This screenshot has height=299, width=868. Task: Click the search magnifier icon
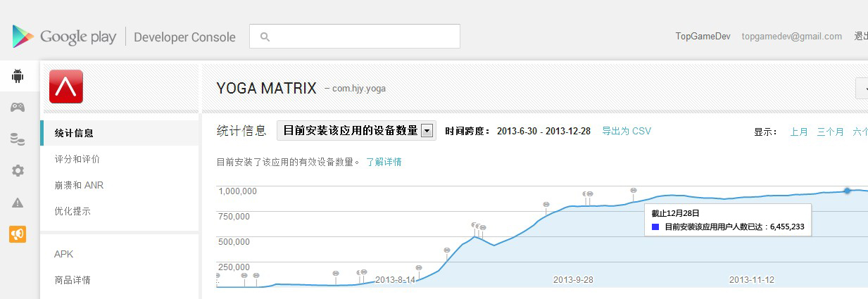(265, 37)
